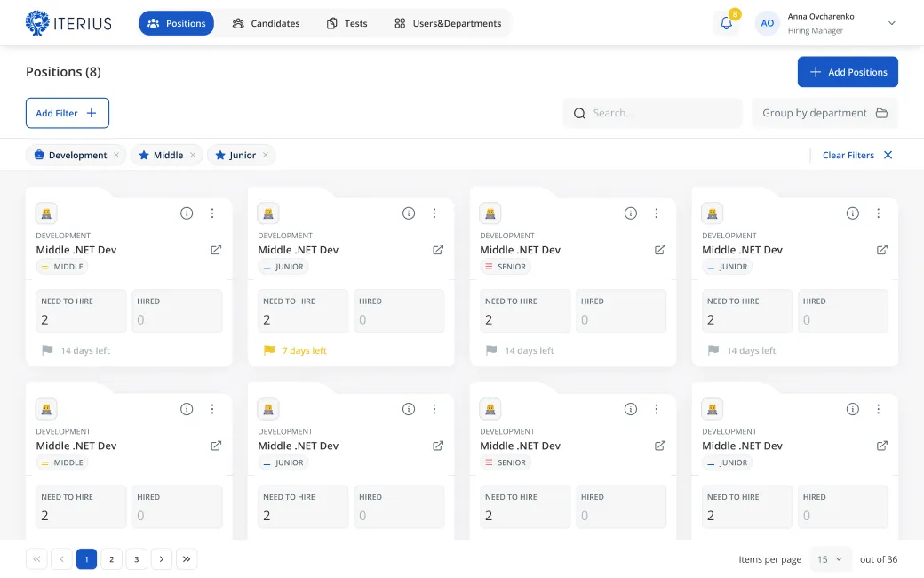
Task: Expand the user profile dropdown chevron
Action: 892,23
